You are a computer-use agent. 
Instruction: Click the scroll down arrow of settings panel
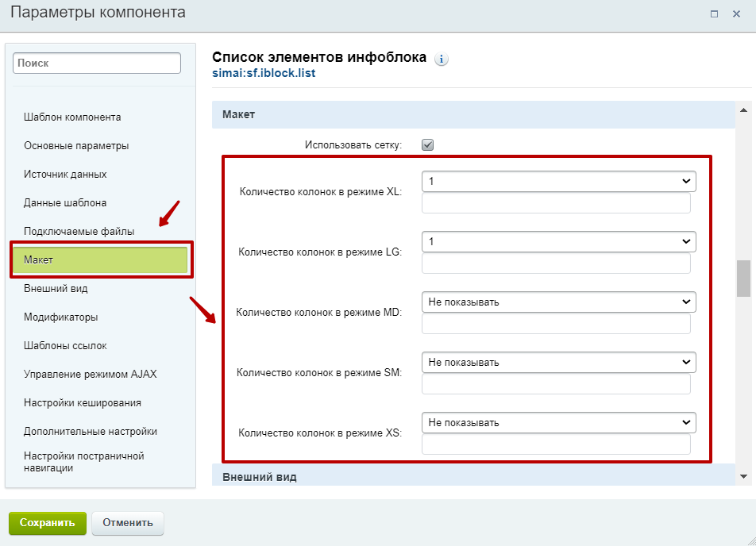743,475
